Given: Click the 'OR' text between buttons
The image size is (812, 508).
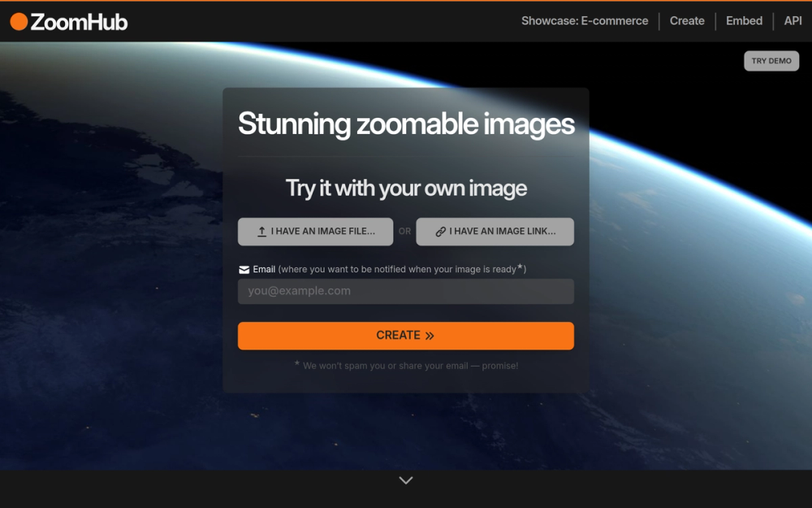Looking at the screenshot, I should pos(404,231).
